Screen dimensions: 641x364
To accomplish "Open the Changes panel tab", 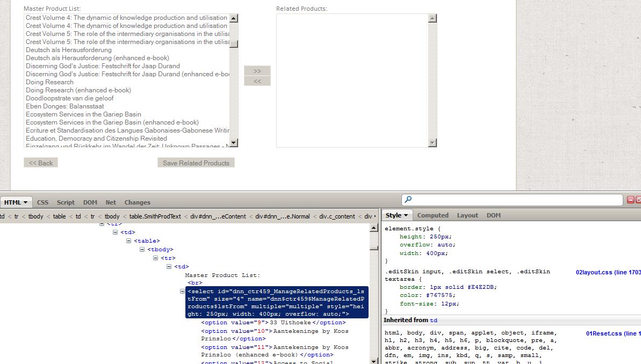I will pyautogui.click(x=138, y=202).
